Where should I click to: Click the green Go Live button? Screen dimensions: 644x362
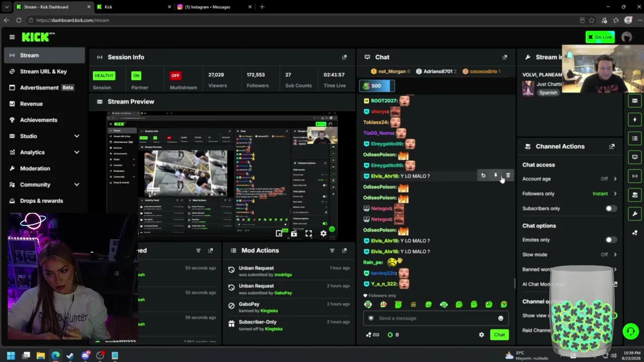pos(600,37)
